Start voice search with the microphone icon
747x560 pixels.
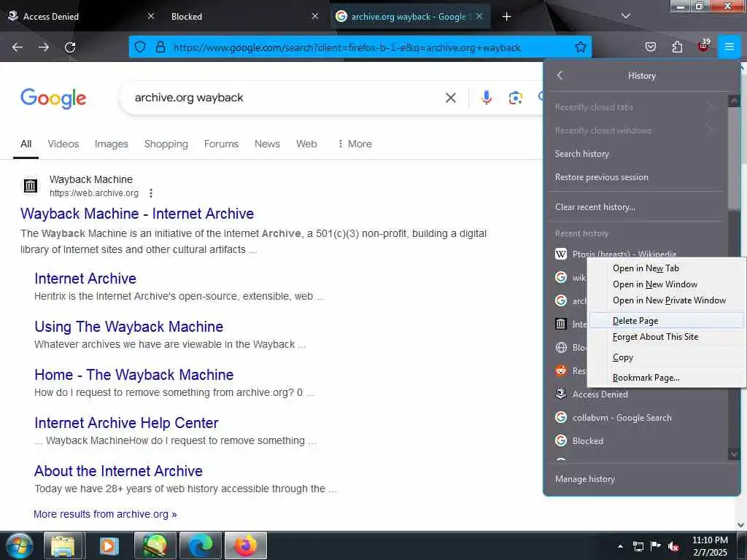click(x=486, y=98)
